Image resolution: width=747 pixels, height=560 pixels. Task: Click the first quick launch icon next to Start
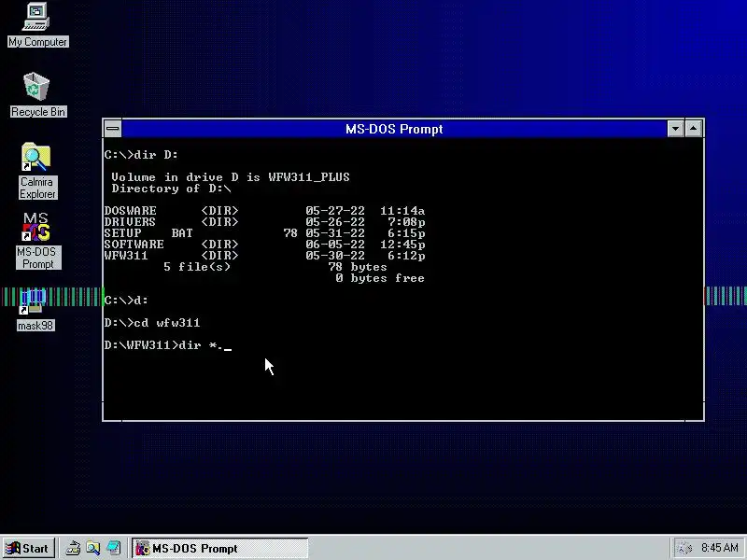(x=73, y=548)
